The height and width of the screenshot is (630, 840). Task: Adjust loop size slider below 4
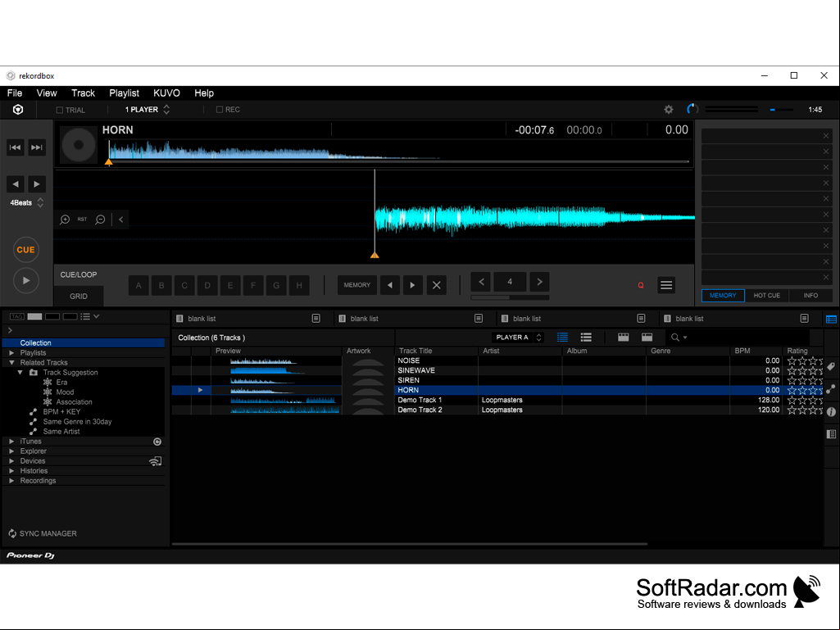click(x=510, y=297)
